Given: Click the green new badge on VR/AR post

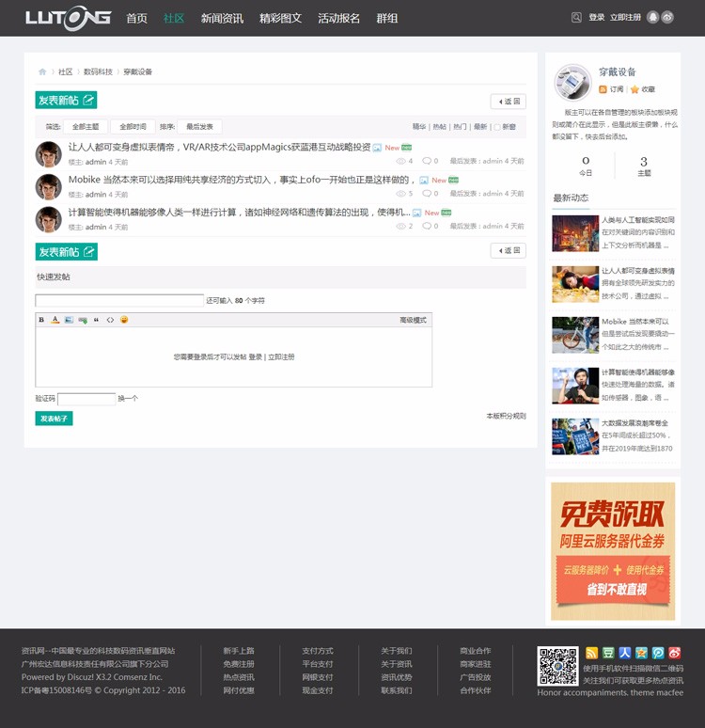Looking at the screenshot, I should tap(407, 148).
